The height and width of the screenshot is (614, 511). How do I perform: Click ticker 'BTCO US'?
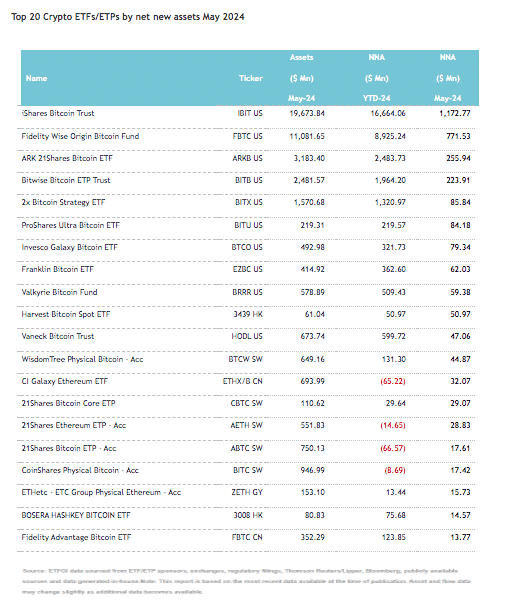[x=247, y=247]
